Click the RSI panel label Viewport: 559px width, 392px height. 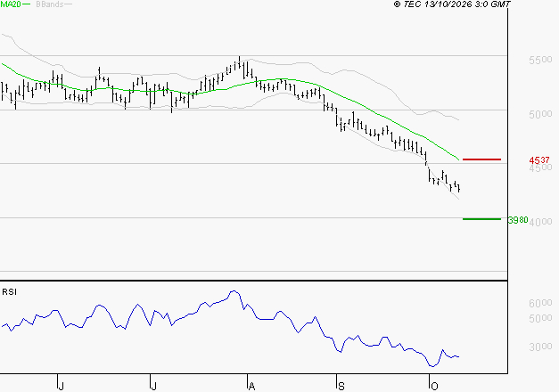coord(9,292)
